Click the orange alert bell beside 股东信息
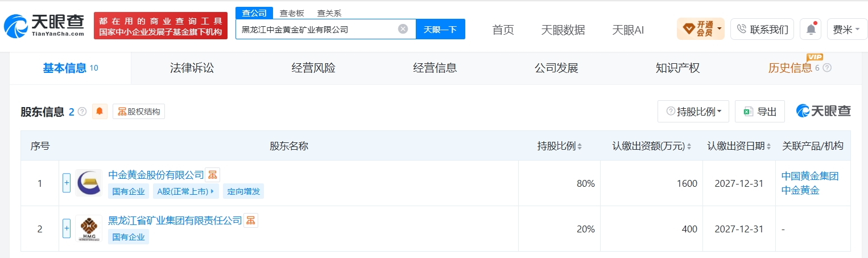868x258 pixels. click(100, 112)
